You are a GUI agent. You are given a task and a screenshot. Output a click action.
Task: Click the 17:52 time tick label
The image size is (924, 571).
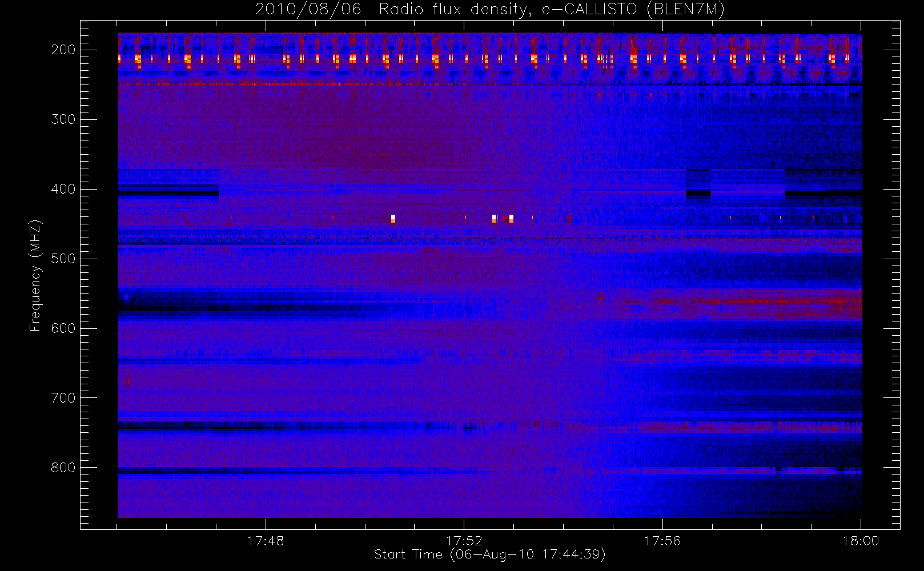pos(464,541)
